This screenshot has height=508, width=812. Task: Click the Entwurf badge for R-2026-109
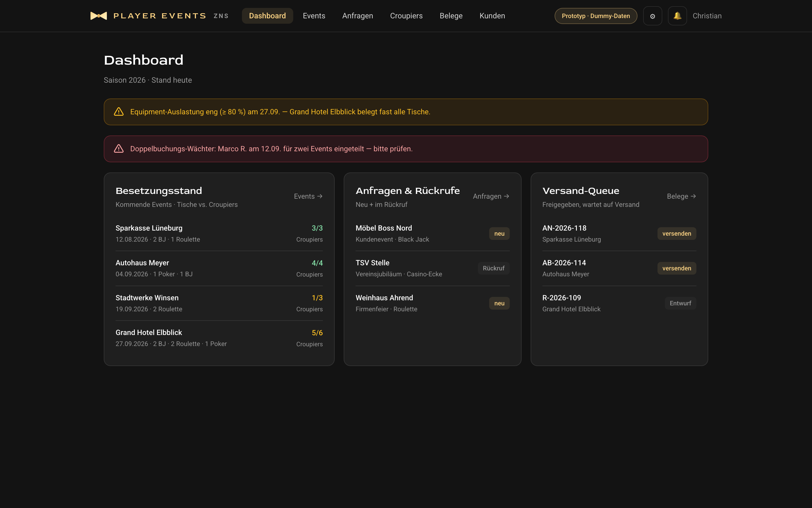680,303
